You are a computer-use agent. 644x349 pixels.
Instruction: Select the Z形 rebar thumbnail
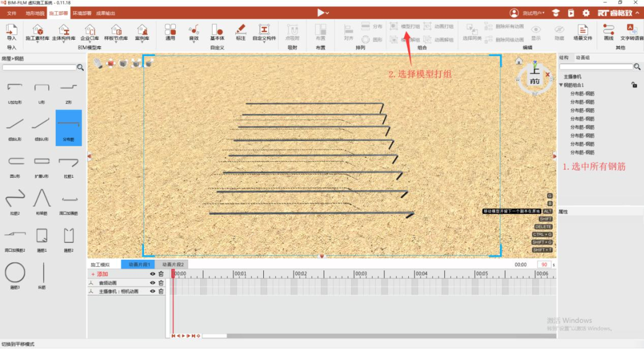[x=69, y=93]
